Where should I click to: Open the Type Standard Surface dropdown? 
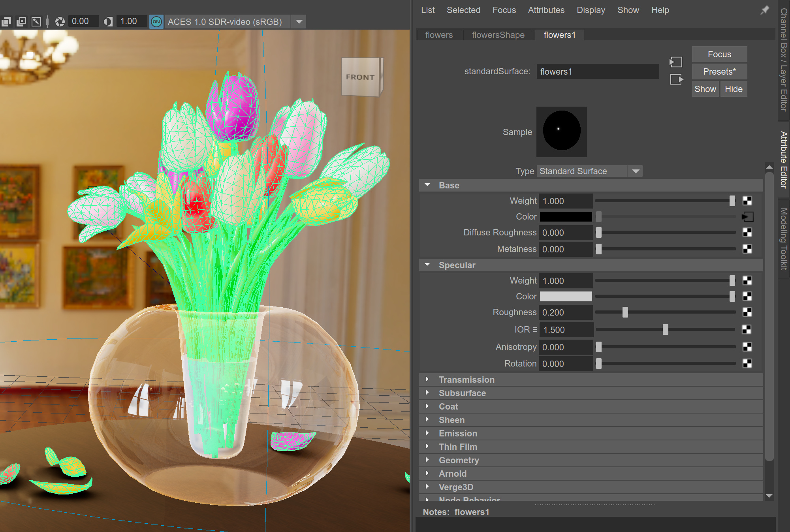click(x=589, y=171)
